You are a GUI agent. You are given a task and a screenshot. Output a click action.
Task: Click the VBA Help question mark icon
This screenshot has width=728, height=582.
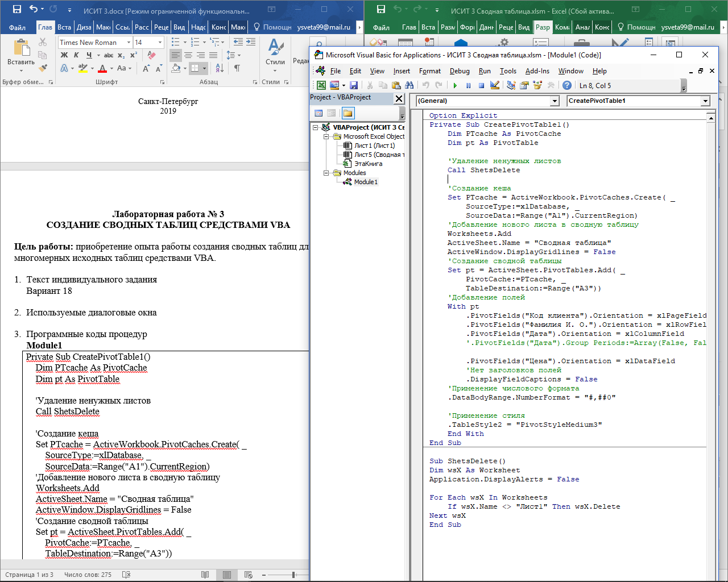(567, 85)
